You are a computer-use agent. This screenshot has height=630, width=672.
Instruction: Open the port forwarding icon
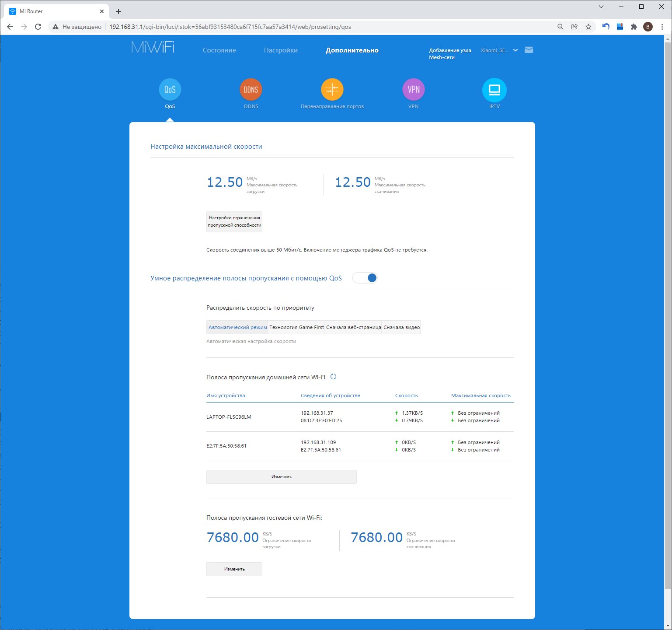(x=332, y=90)
